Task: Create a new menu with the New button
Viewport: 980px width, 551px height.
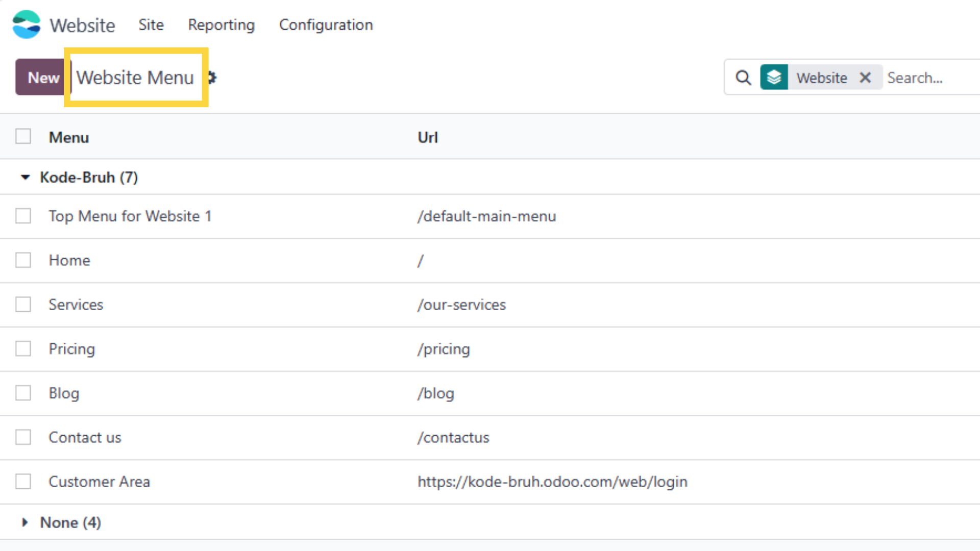Action: click(x=43, y=77)
